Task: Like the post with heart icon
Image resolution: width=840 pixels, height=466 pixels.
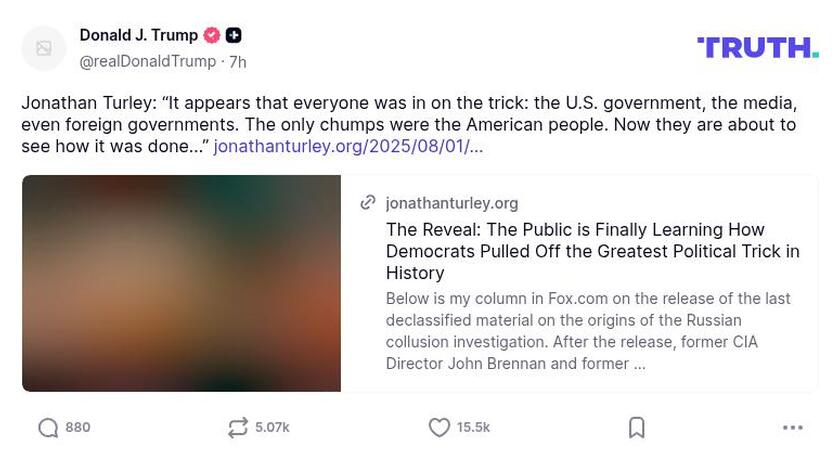Action: click(439, 428)
